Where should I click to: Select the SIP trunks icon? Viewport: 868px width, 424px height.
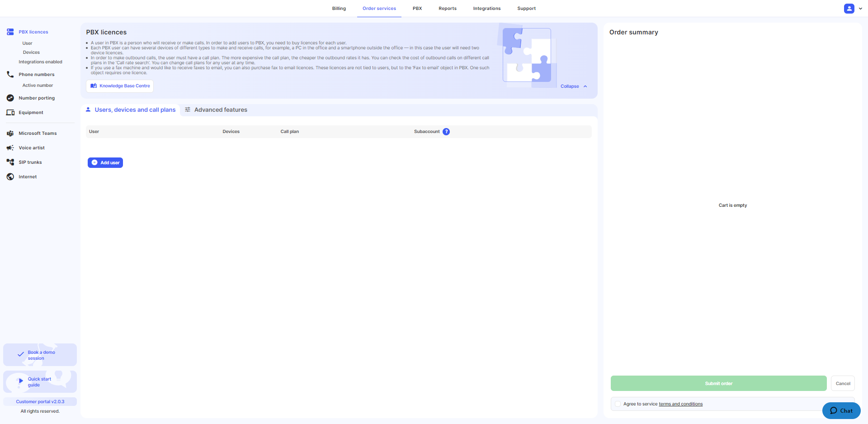10,162
